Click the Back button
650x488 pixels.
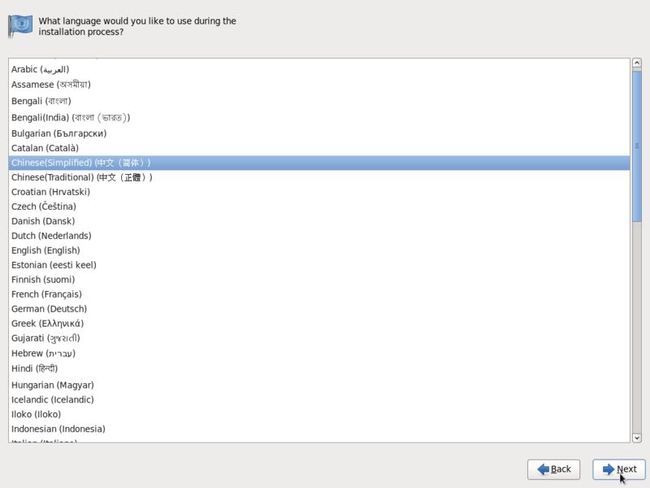click(553, 469)
